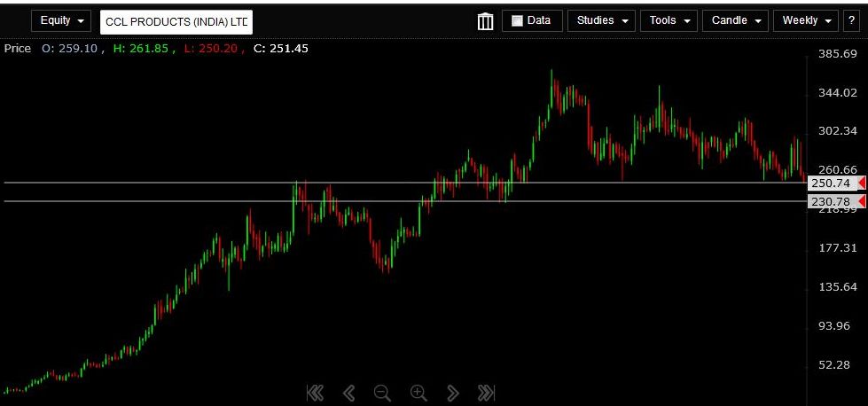Zoom in on the price chart
The width and height of the screenshot is (868, 406).
pyautogui.click(x=418, y=393)
